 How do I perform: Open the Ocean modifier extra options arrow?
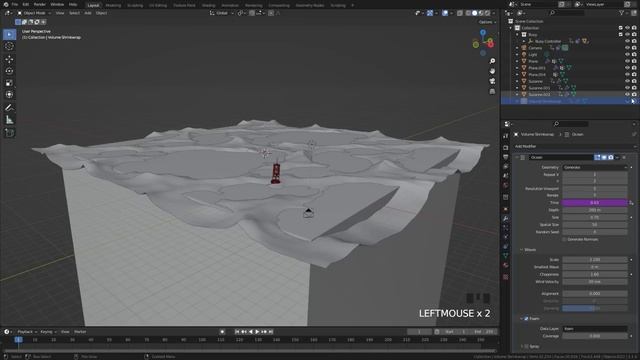617,157
